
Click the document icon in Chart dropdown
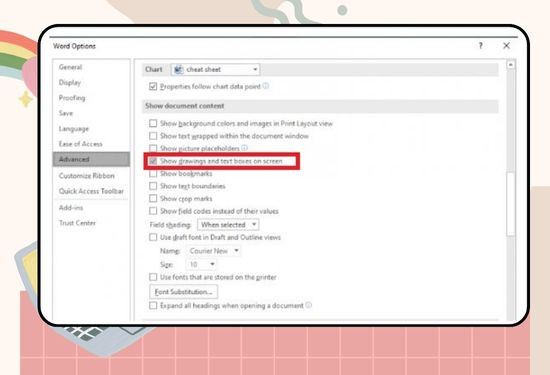(179, 69)
